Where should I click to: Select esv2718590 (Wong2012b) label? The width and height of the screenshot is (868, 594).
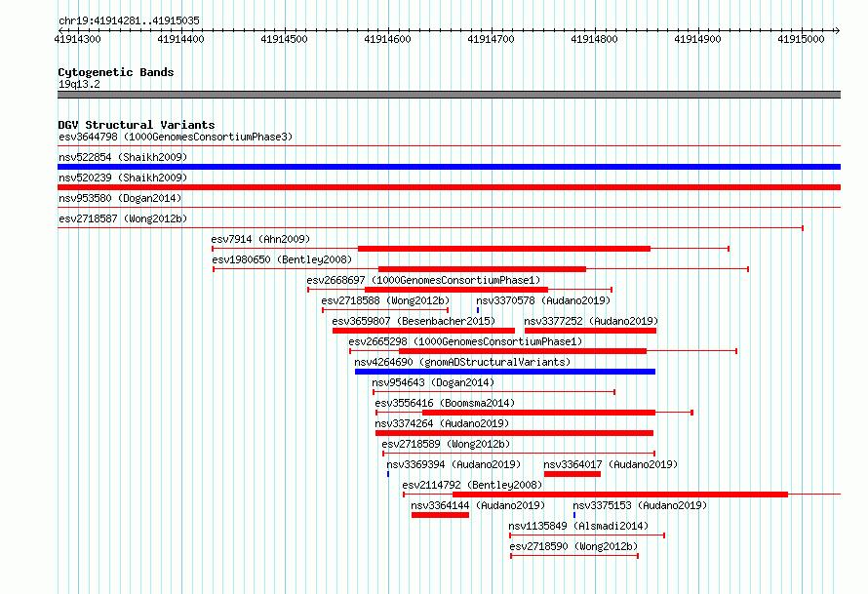[573, 546]
